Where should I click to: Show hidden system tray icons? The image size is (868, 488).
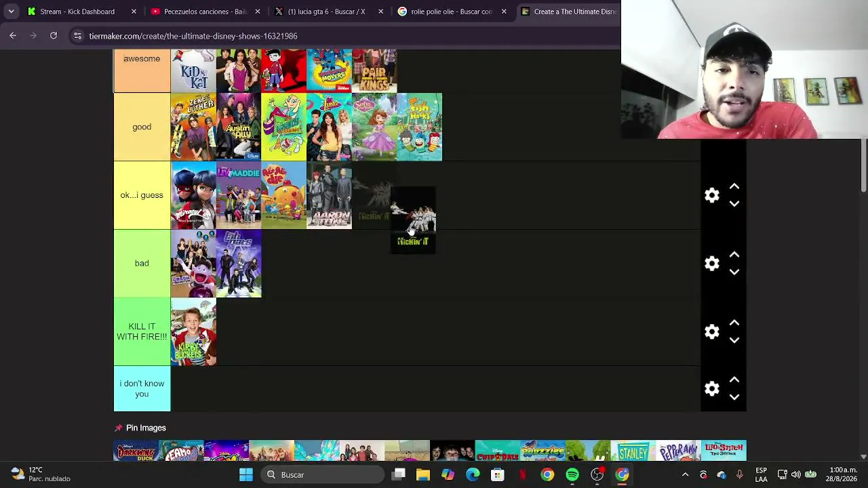(x=685, y=474)
